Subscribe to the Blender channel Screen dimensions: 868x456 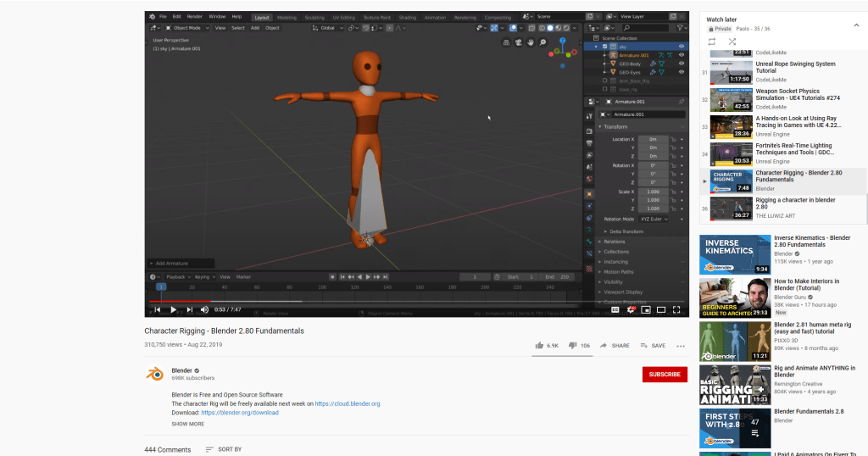point(664,375)
